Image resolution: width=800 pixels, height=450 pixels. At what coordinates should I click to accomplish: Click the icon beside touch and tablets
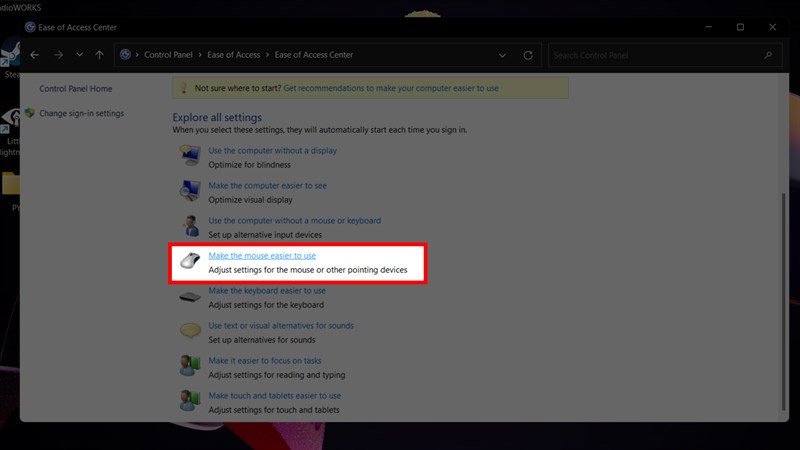[190, 402]
